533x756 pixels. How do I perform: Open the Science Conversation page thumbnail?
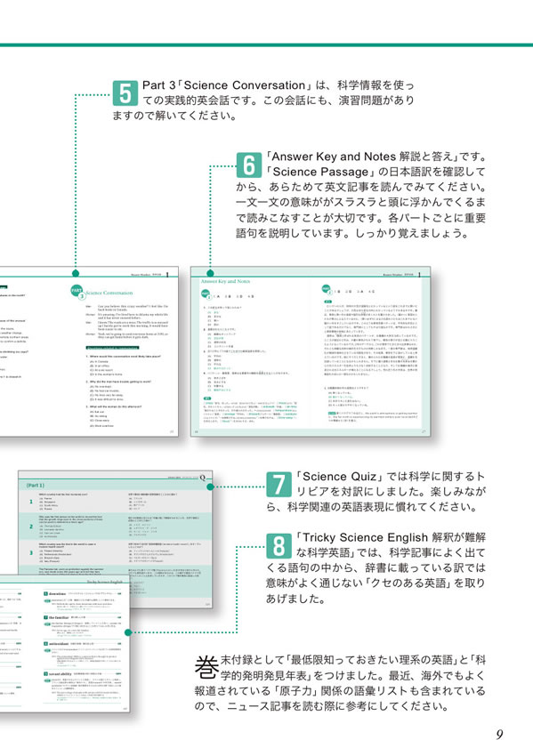[89, 352]
